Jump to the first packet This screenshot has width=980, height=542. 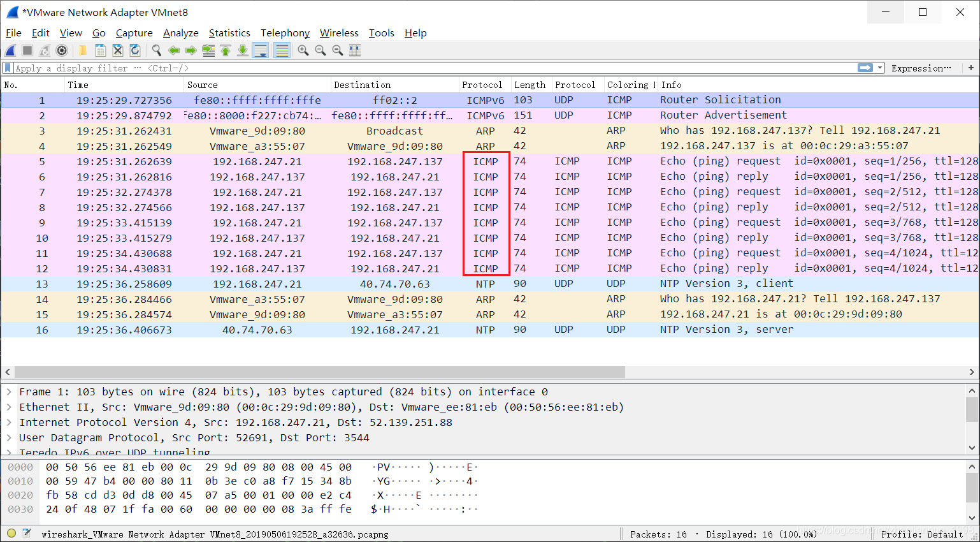(x=226, y=50)
